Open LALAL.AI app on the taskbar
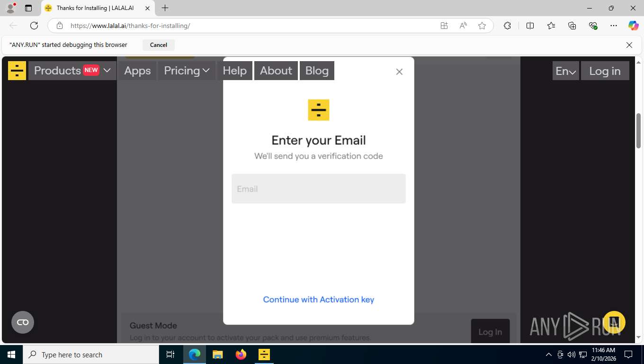 click(x=264, y=355)
